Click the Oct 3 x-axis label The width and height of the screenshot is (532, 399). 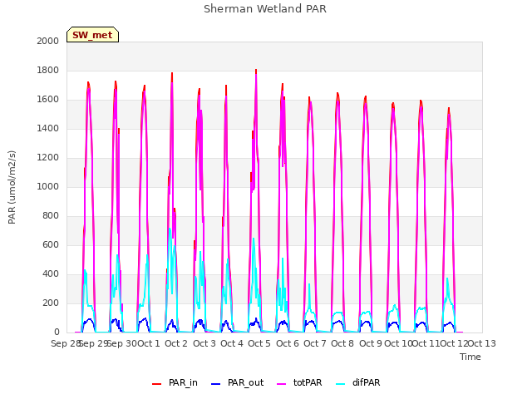pyautogui.click(x=204, y=343)
